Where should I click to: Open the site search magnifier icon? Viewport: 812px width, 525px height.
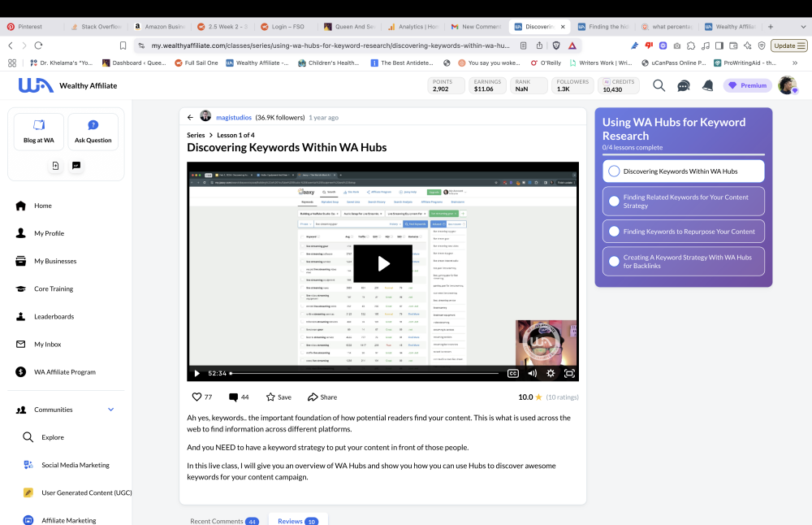[x=659, y=85]
